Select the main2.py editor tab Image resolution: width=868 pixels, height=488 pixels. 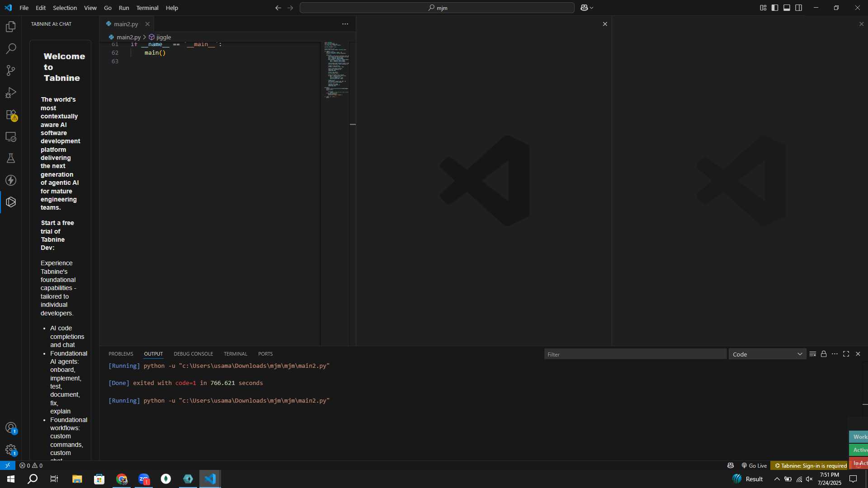126,24
